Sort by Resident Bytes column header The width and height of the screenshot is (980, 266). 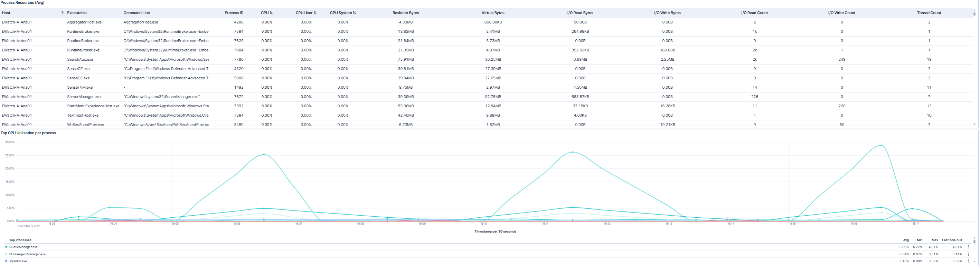click(406, 13)
